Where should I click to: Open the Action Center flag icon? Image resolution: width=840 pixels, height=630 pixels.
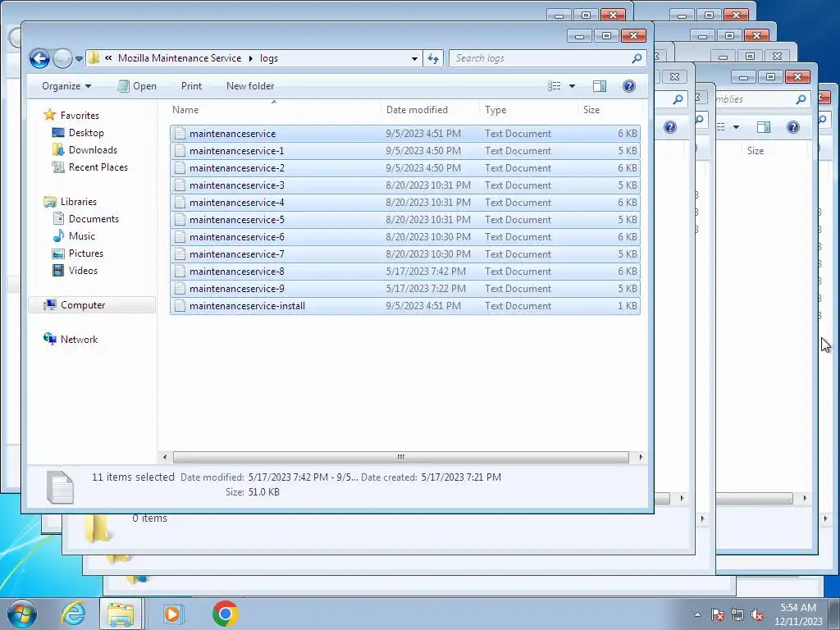pos(717,614)
